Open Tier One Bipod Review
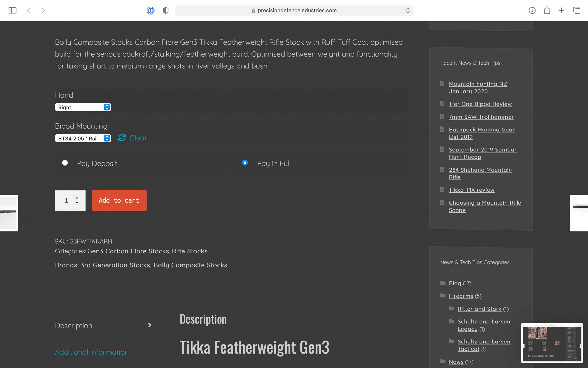Screen dimensions: 588x368 pos(480,104)
